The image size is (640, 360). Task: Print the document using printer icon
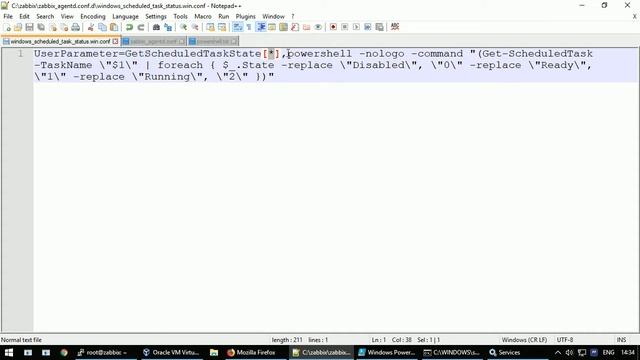[76, 27]
